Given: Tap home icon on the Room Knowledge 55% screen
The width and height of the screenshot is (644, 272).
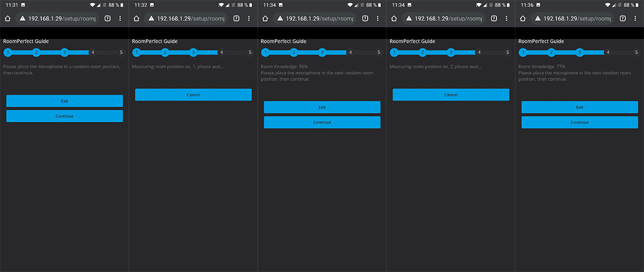Looking at the screenshot, I should tap(265, 18).
